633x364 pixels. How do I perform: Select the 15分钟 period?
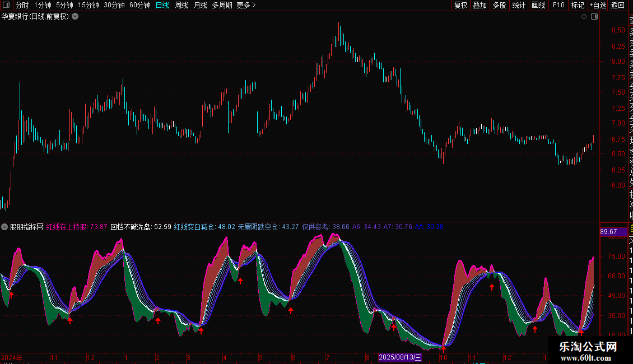pyautogui.click(x=89, y=5)
